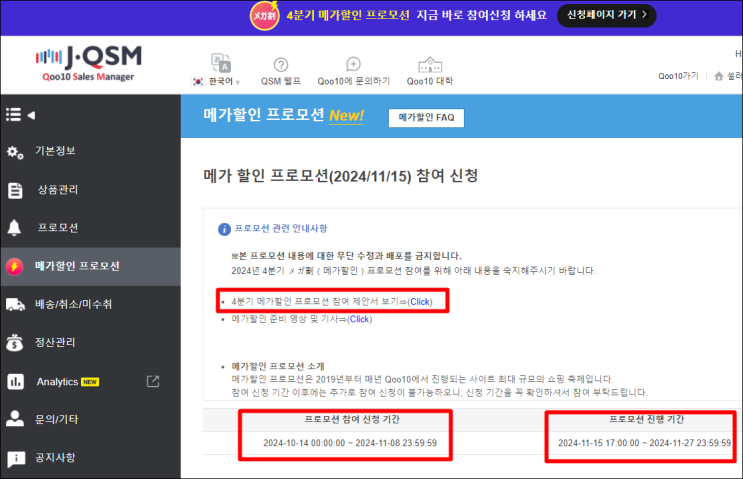Open the 기본정보 menu
Screen dimensions: 743x479
tap(55, 151)
